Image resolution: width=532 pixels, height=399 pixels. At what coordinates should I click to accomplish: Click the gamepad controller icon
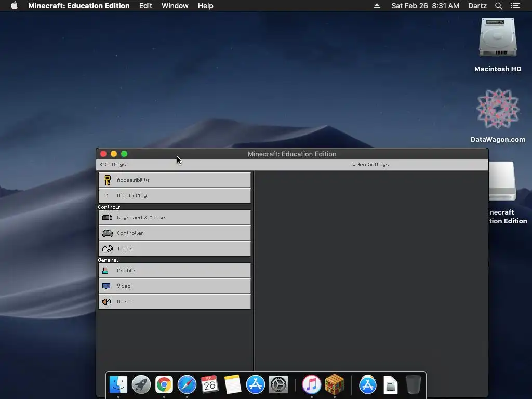coord(108,233)
